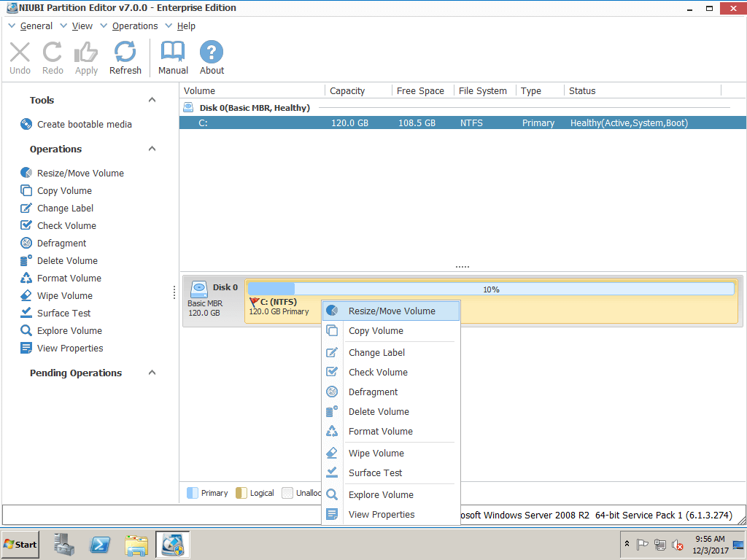This screenshot has height=560, width=747.
Task: Click the 10% usage bar of C:
Action: (x=491, y=289)
